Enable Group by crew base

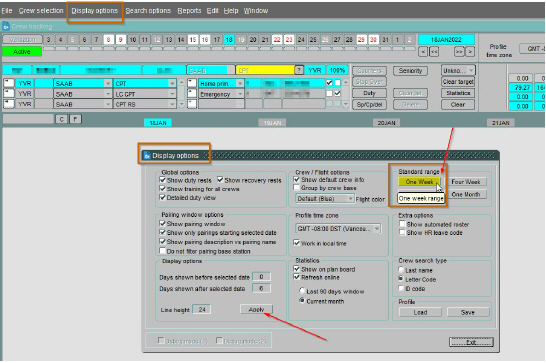(x=297, y=188)
